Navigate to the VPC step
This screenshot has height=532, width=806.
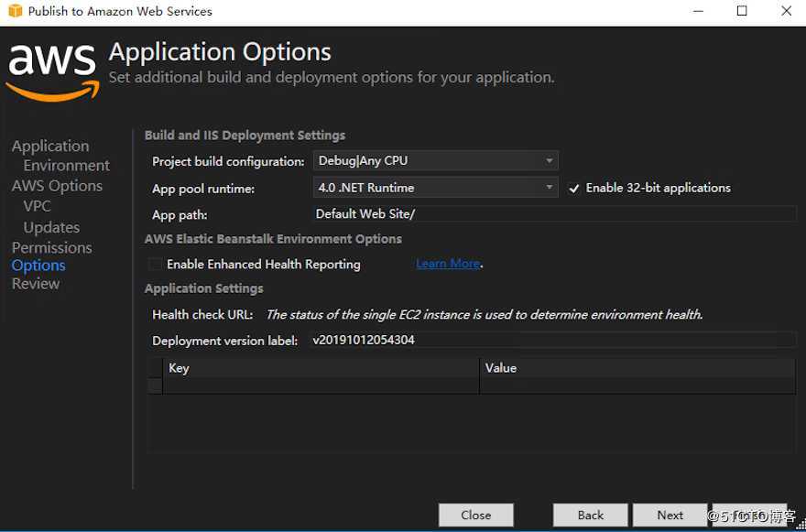click(x=37, y=206)
